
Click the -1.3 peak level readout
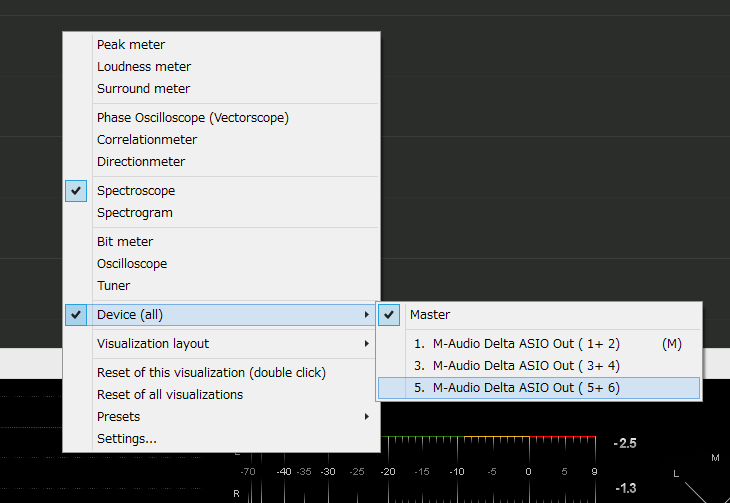[626, 489]
